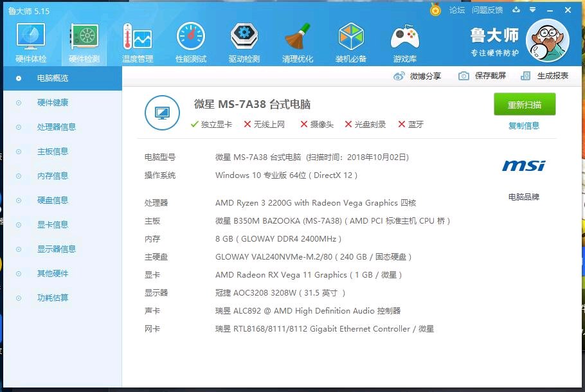Click the 鲁大师 5.15 window title
This screenshot has width=585, height=392.
29,11
